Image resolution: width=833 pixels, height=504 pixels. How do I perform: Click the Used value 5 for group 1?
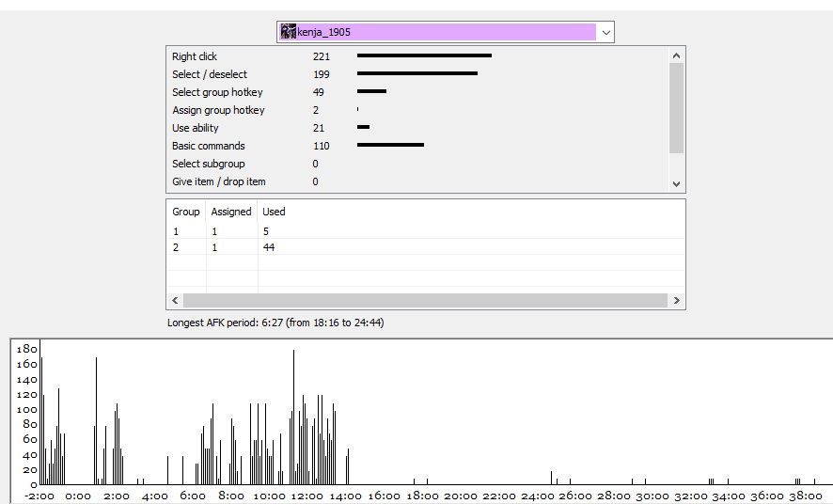point(266,231)
